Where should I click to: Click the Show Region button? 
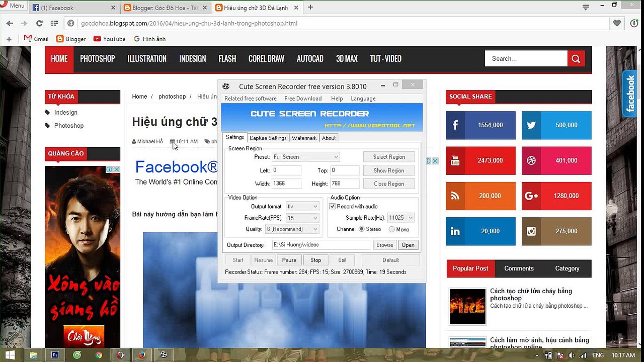point(389,170)
